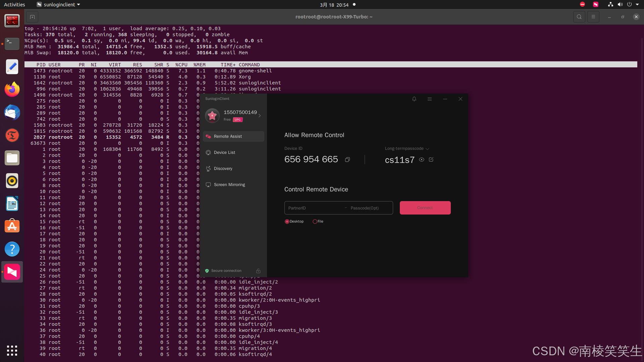Click account number 15507500149
Viewport: 644px width, 362px height.
240,112
